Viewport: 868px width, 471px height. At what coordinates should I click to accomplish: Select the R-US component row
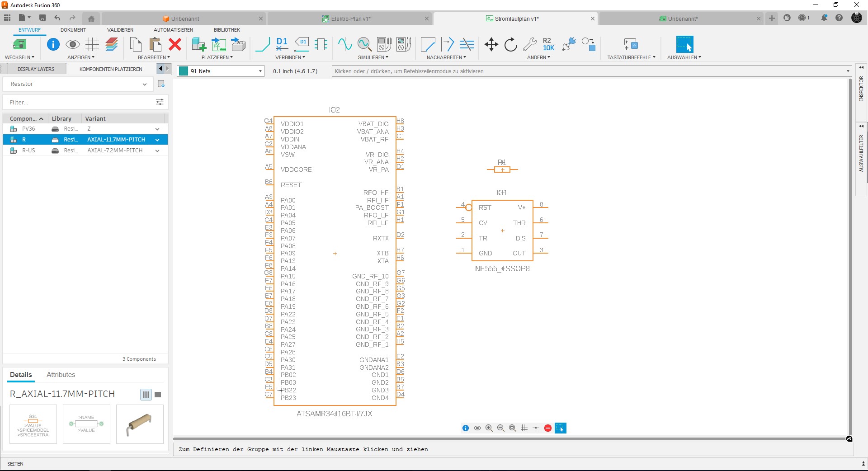pos(85,151)
